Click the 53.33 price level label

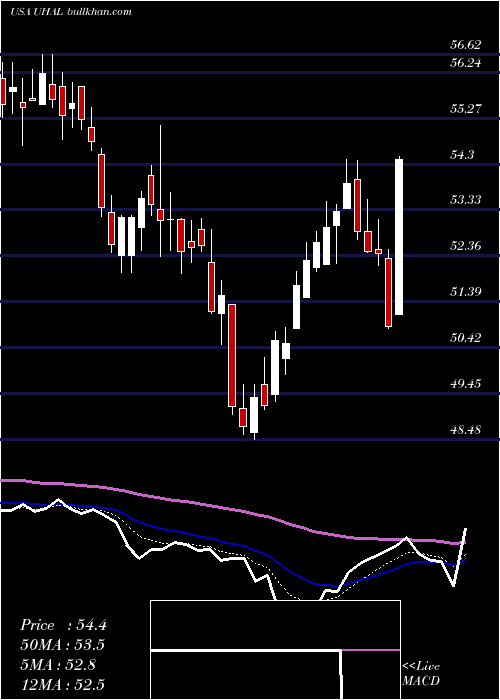click(x=466, y=199)
